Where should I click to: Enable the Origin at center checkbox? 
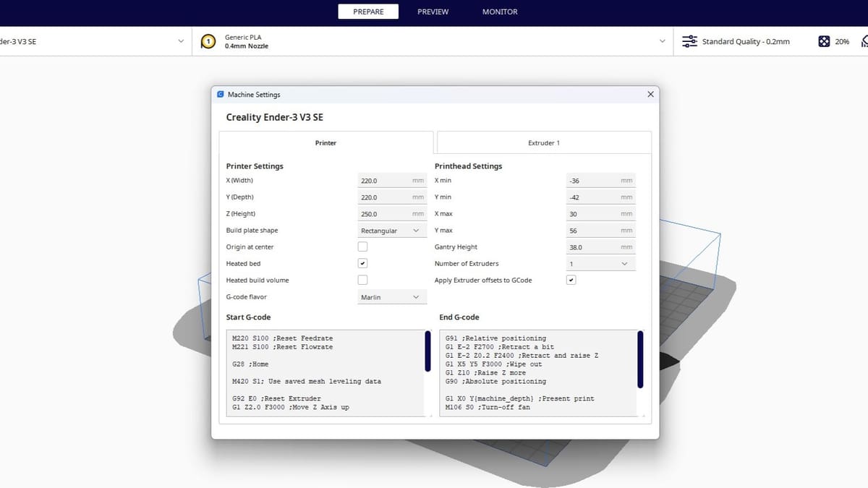pos(362,247)
